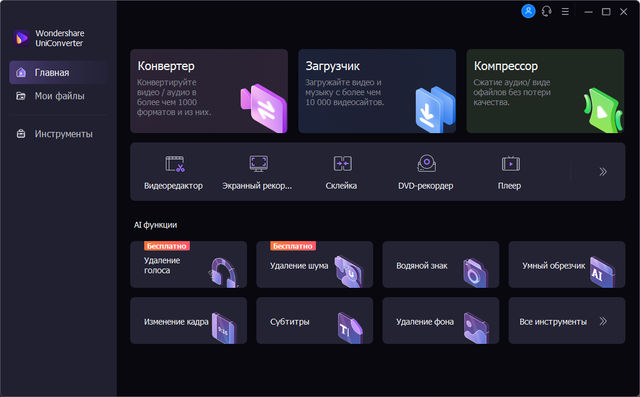Click the AI функции section heading
The image size is (640, 397).
pyautogui.click(x=156, y=225)
